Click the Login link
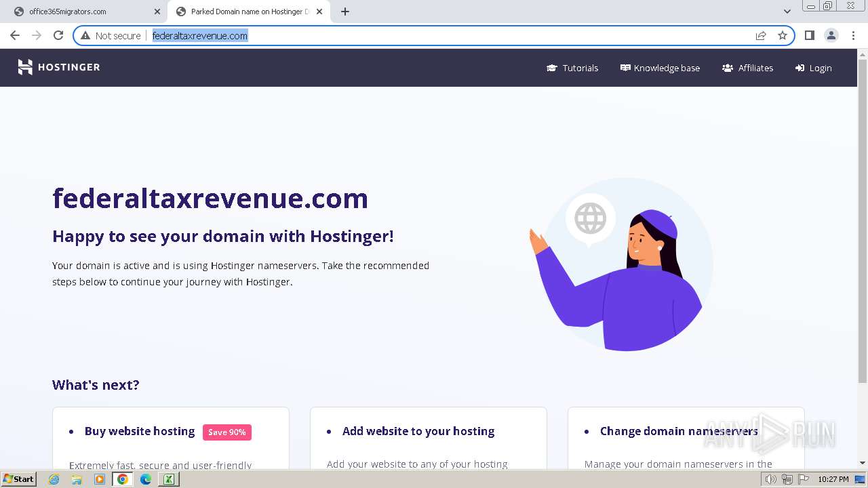The image size is (868, 488). pyautogui.click(x=813, y=68)
